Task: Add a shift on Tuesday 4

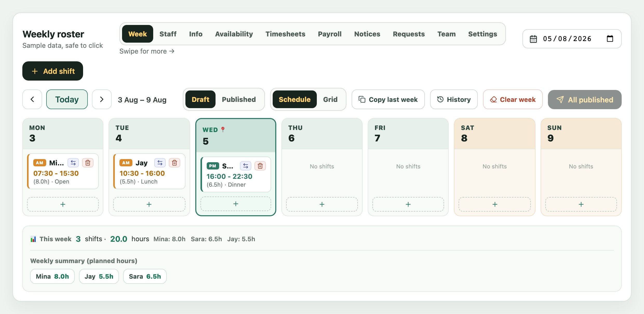Action: [x=149, y=204]
